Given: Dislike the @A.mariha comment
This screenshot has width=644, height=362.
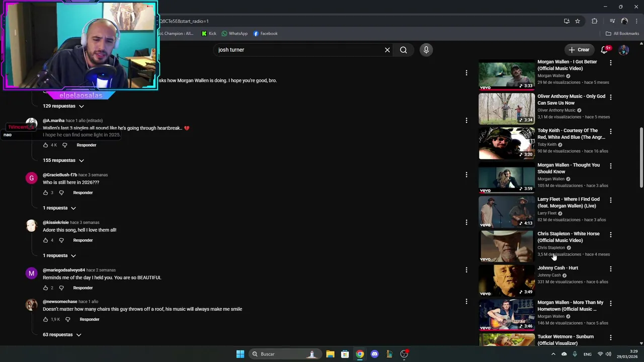Looking at the screenshot, I should point(64,145).
